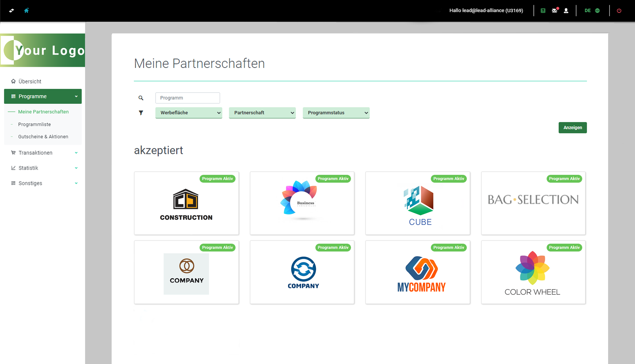
Task: Click the globe language icon
Action: pos(597,10)
